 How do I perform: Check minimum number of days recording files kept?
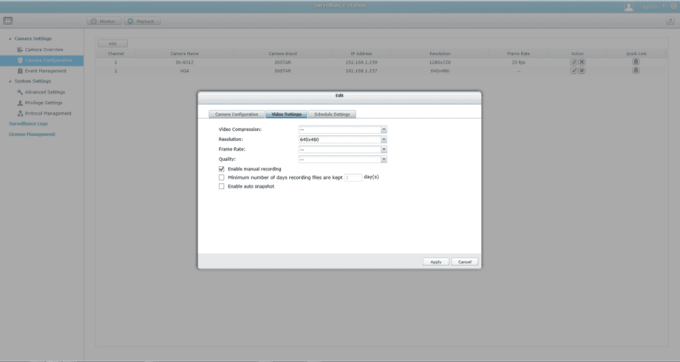(x=222, y=177)
